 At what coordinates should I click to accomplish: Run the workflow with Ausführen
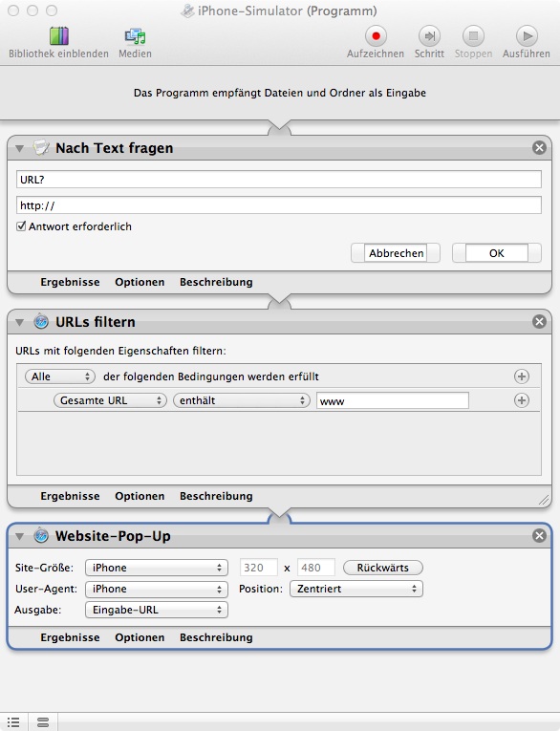tap(527, 36)
